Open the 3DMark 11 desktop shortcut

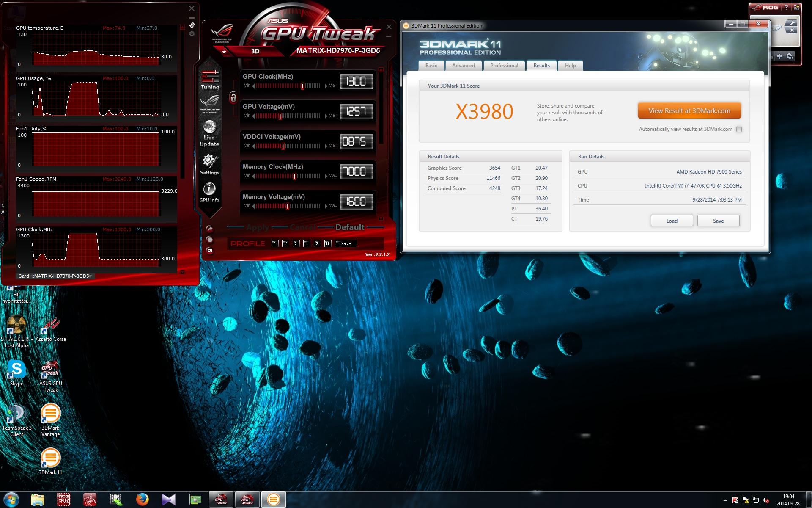(x=50, y=462)
